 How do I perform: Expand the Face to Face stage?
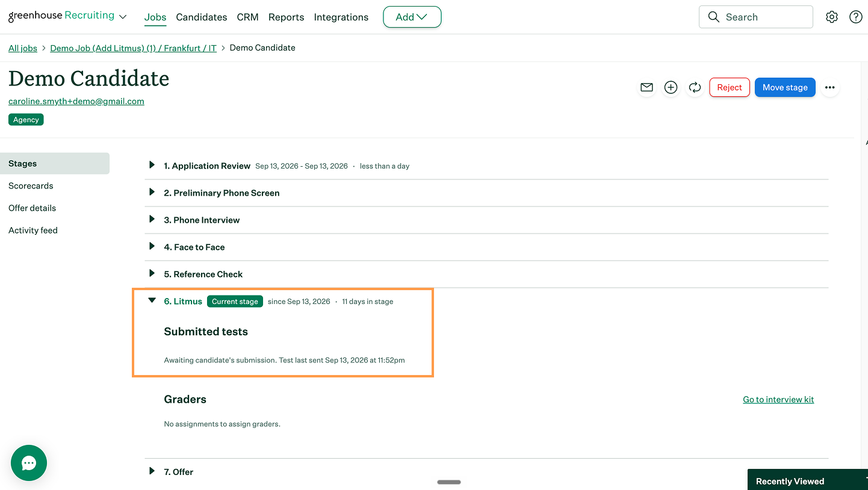tap(152, 246)
